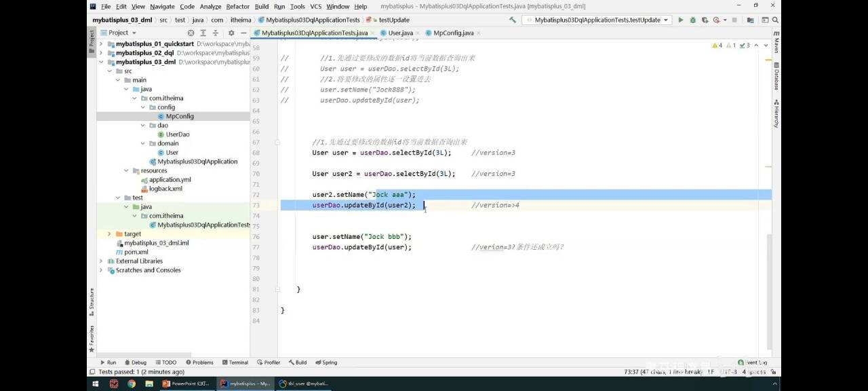Open the Maven tool window strip

click(x=776, y=42)
